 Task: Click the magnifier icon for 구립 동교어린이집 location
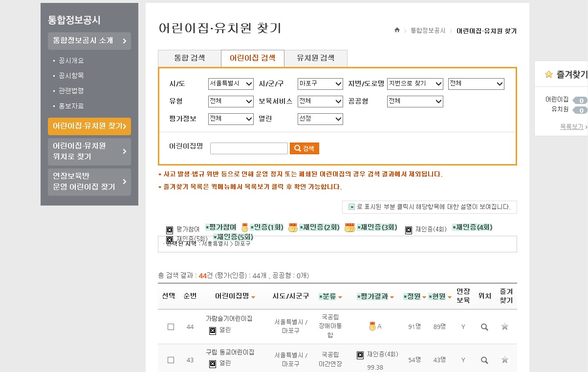(x=484, y=360)
